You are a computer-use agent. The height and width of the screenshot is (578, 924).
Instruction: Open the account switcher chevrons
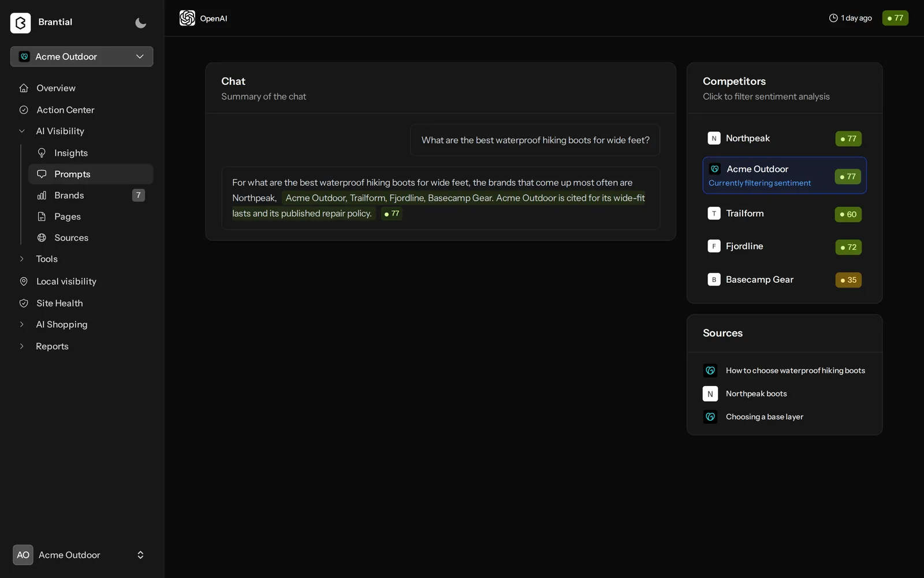[x=140, y=555]
